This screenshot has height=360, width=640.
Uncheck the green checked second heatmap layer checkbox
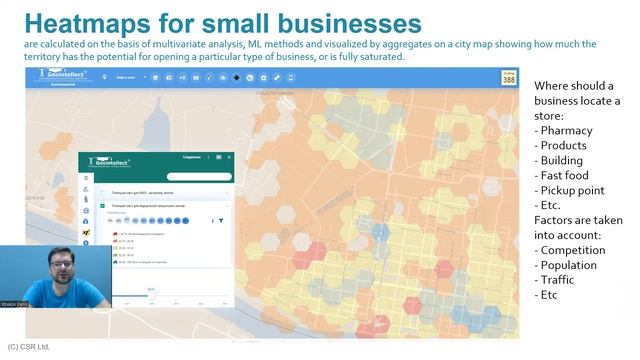pyautogui.click(x=102, y=206)
